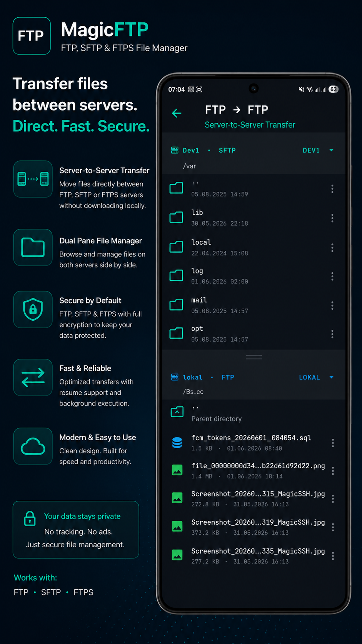Click the image icon of the .png file
Screen dimensions: 362x644
point(177,470)
